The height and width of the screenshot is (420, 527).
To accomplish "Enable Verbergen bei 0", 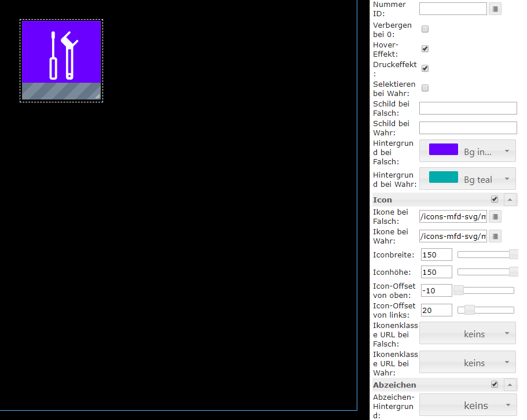I will point(424,28).
